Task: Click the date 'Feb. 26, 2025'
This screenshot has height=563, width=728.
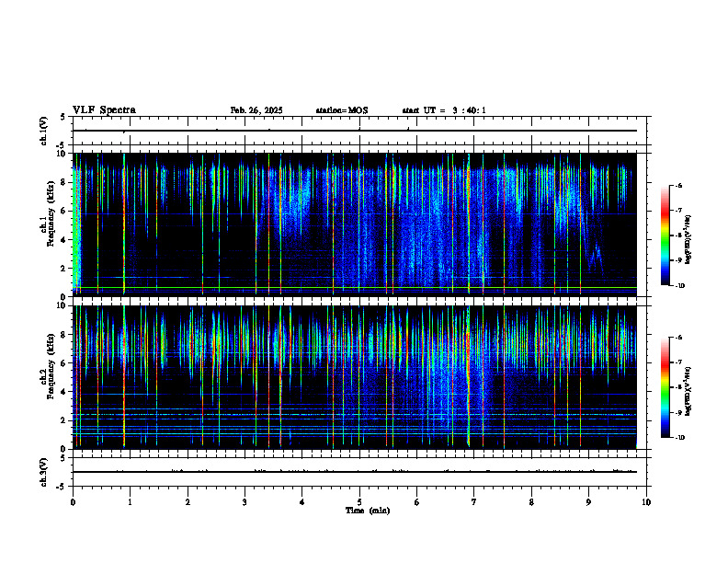Action: 256,110
